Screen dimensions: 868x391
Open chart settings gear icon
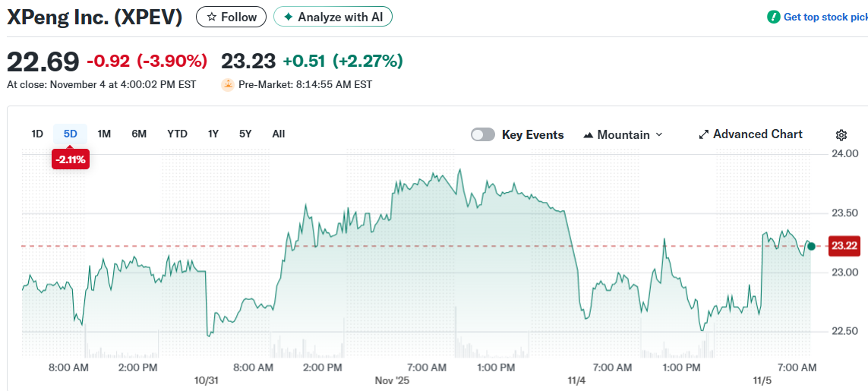click(x=841, y=135)
